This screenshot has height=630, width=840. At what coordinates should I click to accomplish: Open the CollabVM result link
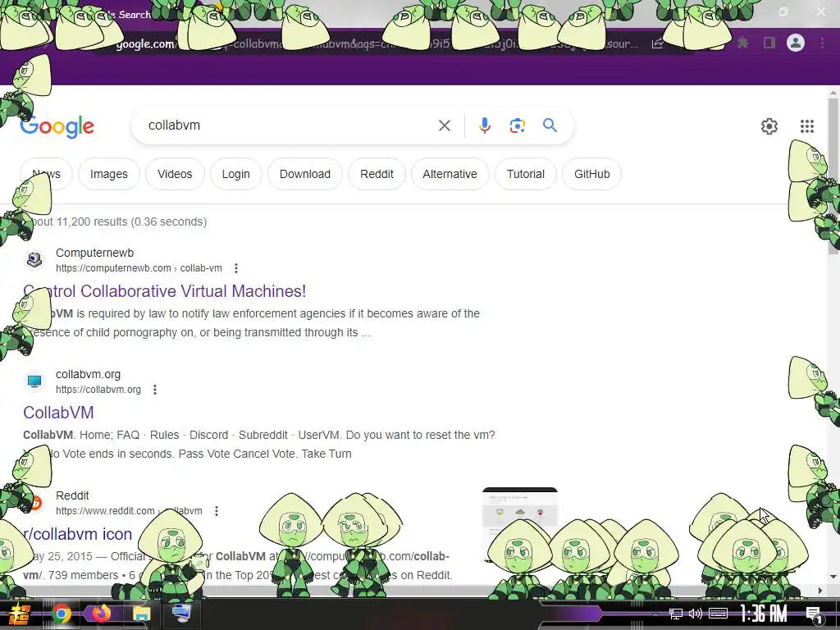click(58, 413)
